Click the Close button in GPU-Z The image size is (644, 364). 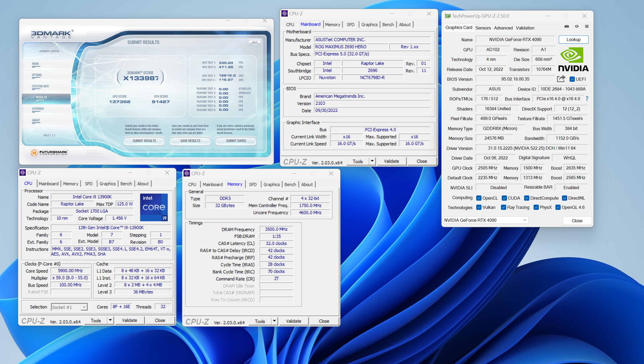577,220
